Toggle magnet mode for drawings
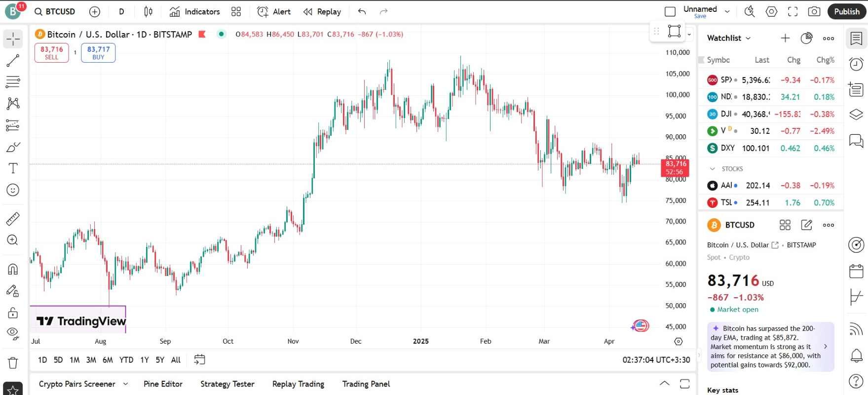This screenshot has width=868, height=395. pyautogui.click(x=13, y=269)
